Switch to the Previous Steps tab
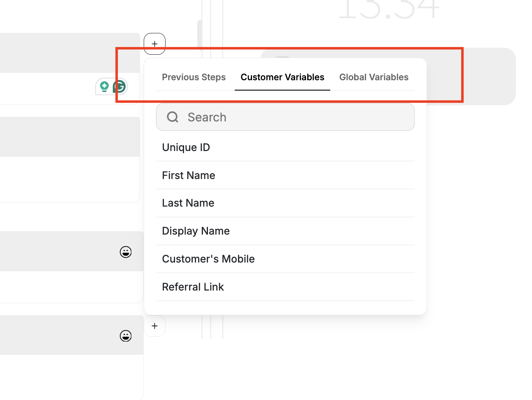Screen dimensions: 532x400 pos(194,77)
